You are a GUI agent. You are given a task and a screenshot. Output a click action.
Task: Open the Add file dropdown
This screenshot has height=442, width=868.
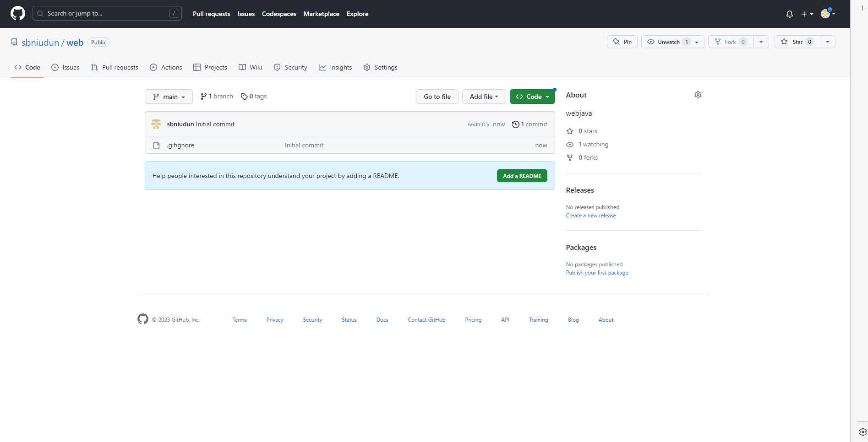pos(484,97)
